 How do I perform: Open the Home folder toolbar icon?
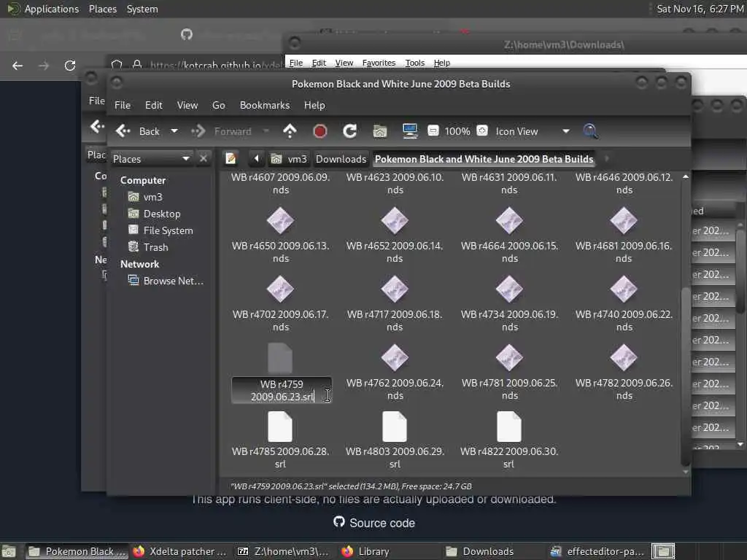click(379, 131)
